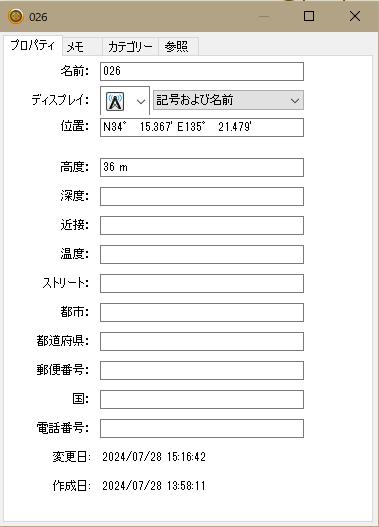Viewport: 379px width, 527px height.
Task: Click the 温度 input field
Action: click(202, 254)
